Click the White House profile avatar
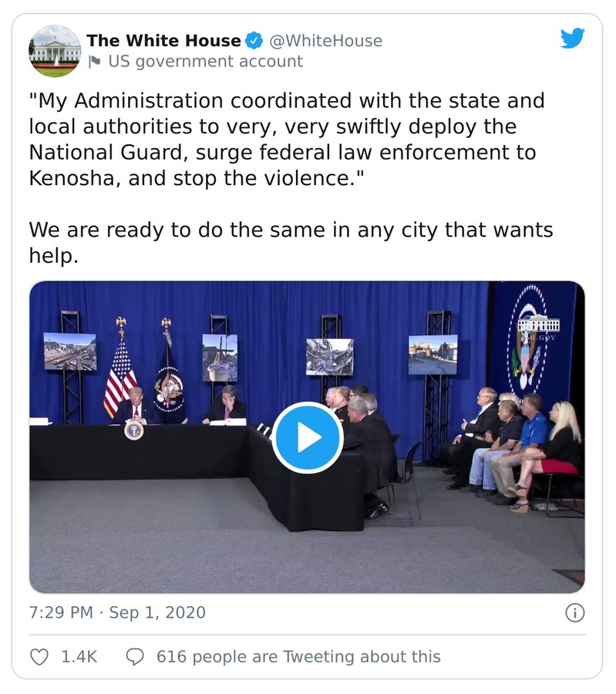 (55, 51)
